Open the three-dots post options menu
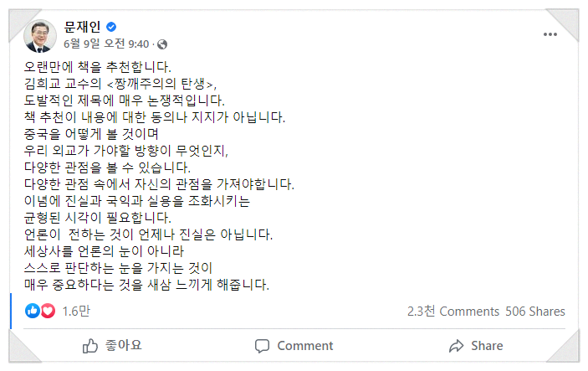 click(x=550, y=34)
